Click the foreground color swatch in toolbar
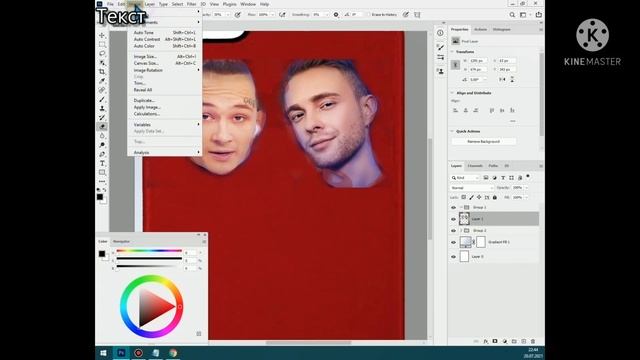The image size is (640, 360). pyautogui.click(x=100, y=197)
